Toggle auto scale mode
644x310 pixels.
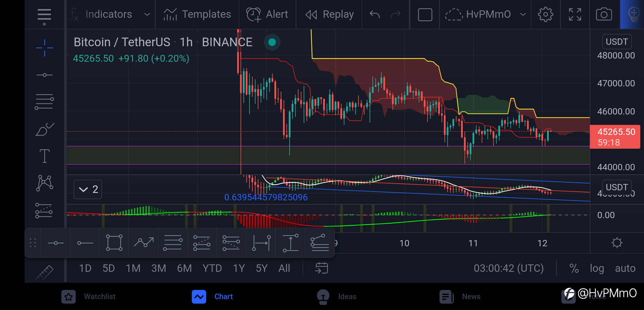pos(625,268)
